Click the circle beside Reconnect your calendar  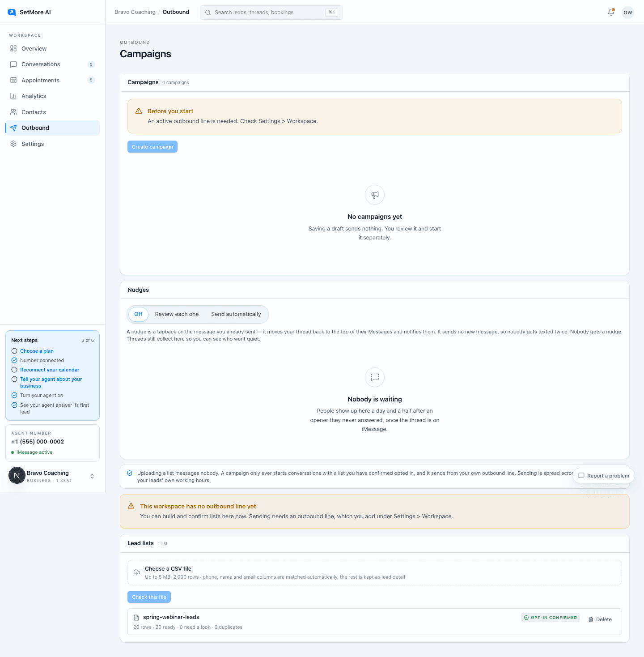[14, 370]
